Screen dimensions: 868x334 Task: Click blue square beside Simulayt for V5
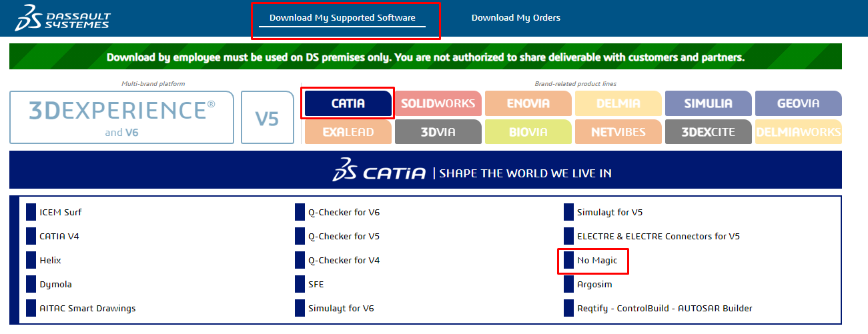pos(568,212)
